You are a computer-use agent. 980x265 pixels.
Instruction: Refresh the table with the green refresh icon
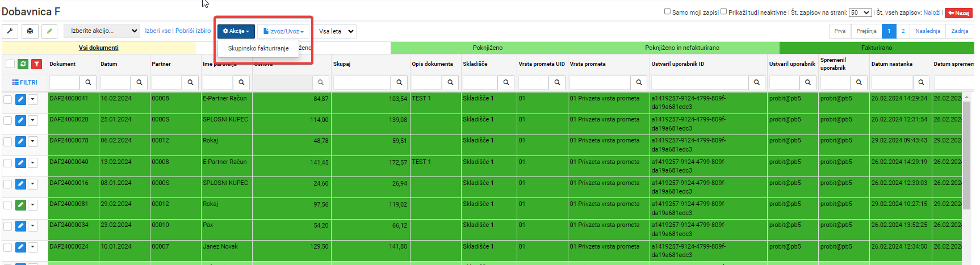[23, 64]
